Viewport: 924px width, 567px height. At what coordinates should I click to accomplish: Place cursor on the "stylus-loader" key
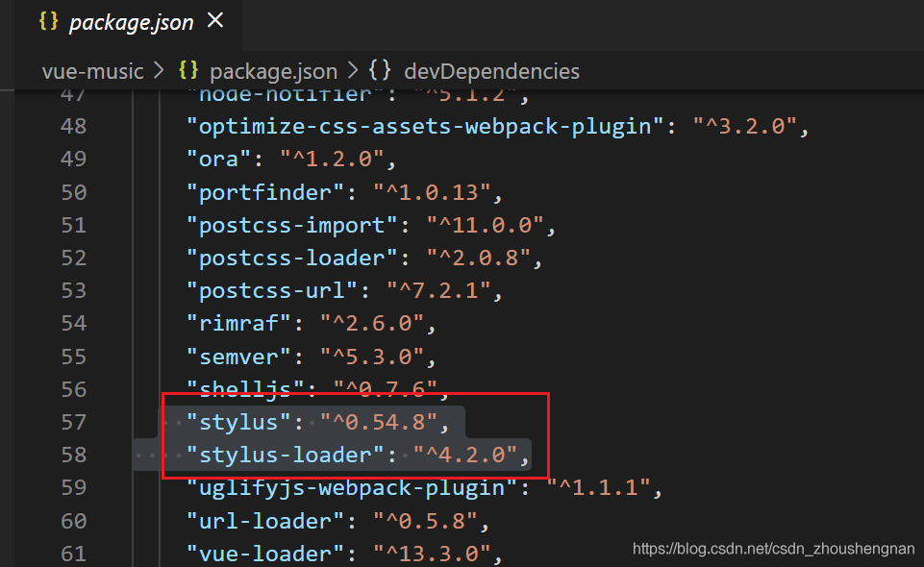point(287,455)
